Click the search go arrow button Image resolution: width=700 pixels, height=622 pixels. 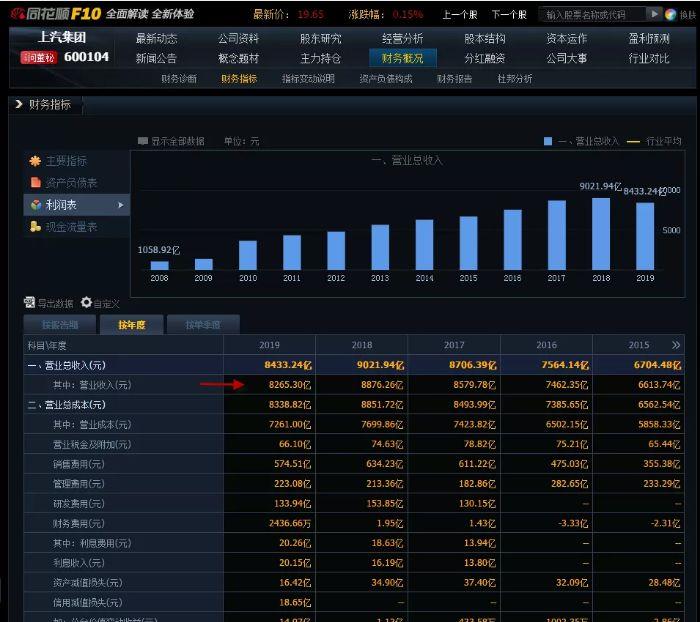[x=654, y=14]
